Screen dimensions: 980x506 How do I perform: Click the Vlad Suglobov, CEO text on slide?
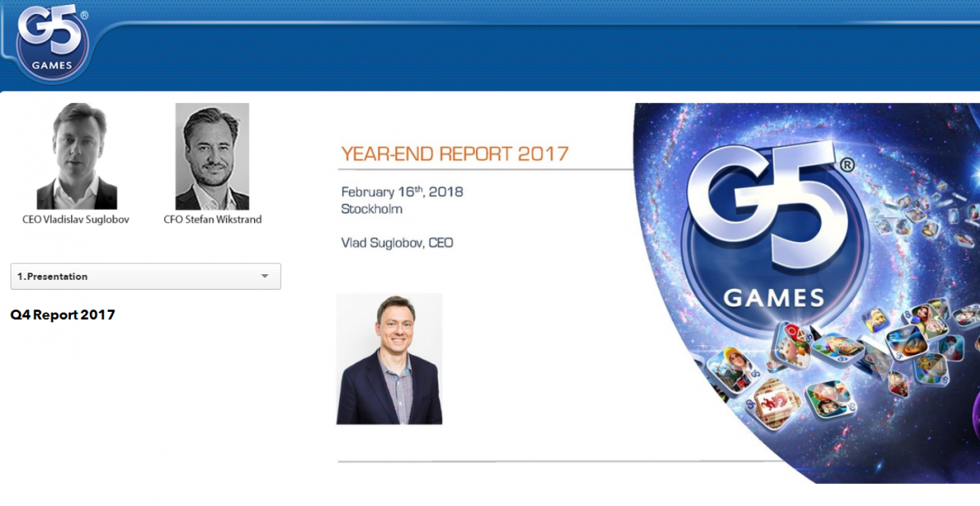pyautogui.click(x=397, y=242)
